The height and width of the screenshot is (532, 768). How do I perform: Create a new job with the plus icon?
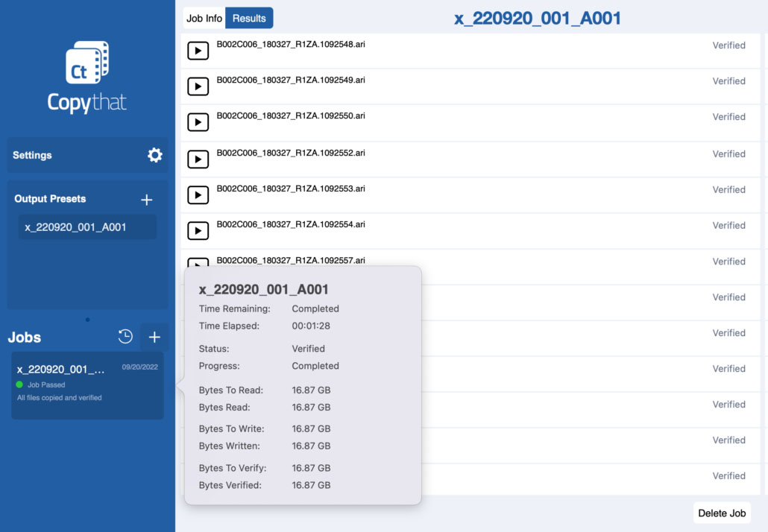click(x=154, y=337)
